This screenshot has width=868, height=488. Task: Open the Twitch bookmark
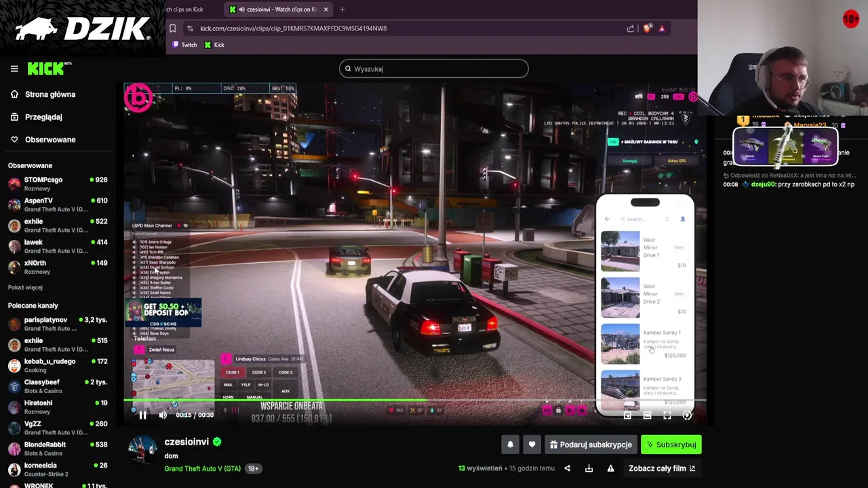(184, 45)
